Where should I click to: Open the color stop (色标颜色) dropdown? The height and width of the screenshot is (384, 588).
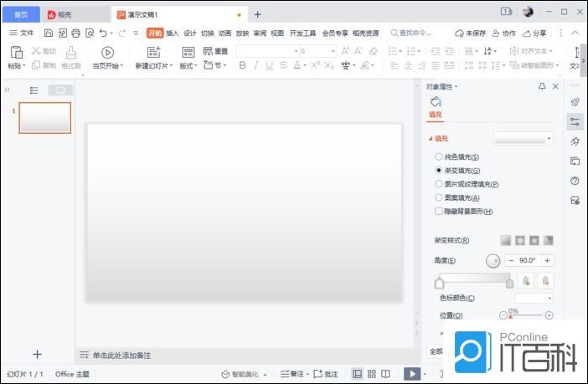coord(534,298)
